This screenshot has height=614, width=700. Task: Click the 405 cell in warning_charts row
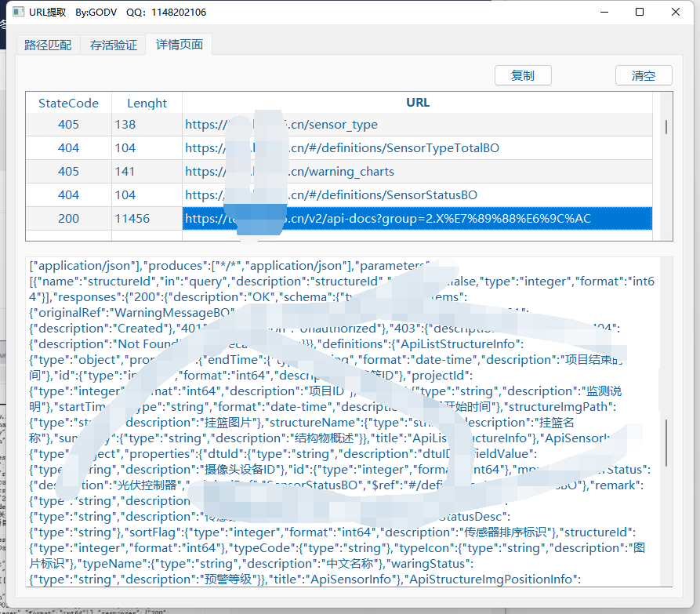pos(68,172)
